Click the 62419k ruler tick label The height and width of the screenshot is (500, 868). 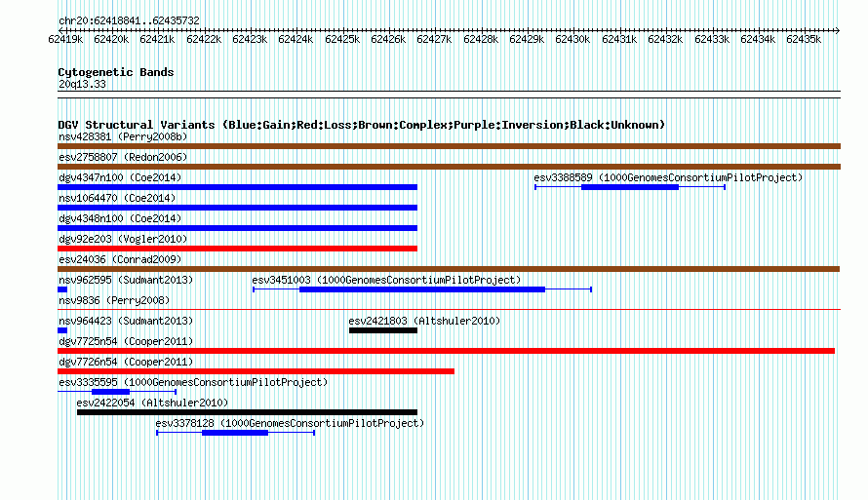pos(65,39)
